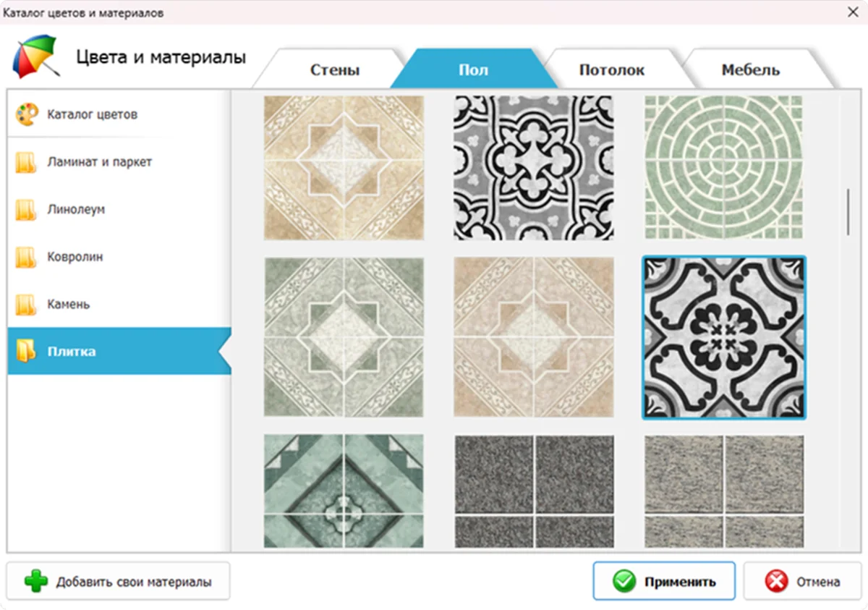This screenshot has height=610, width=868.
Task: Click the green plus icon for adding materials
Action: coord(36,581)
